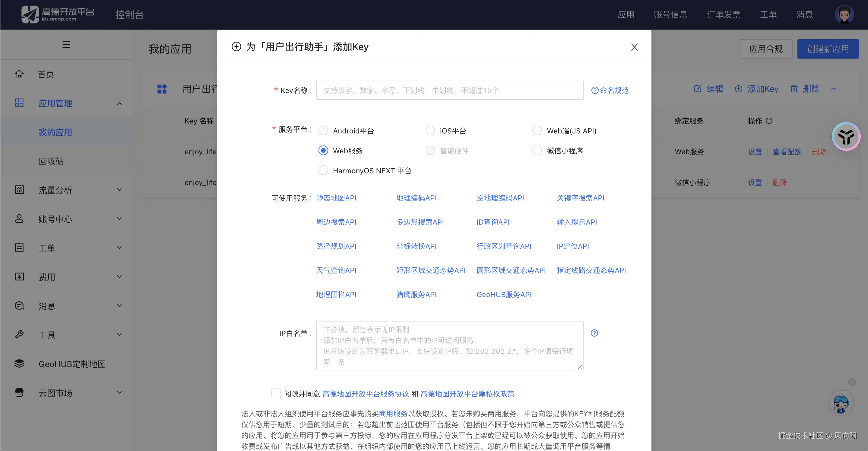Close the 添加Key dialog

634,47
